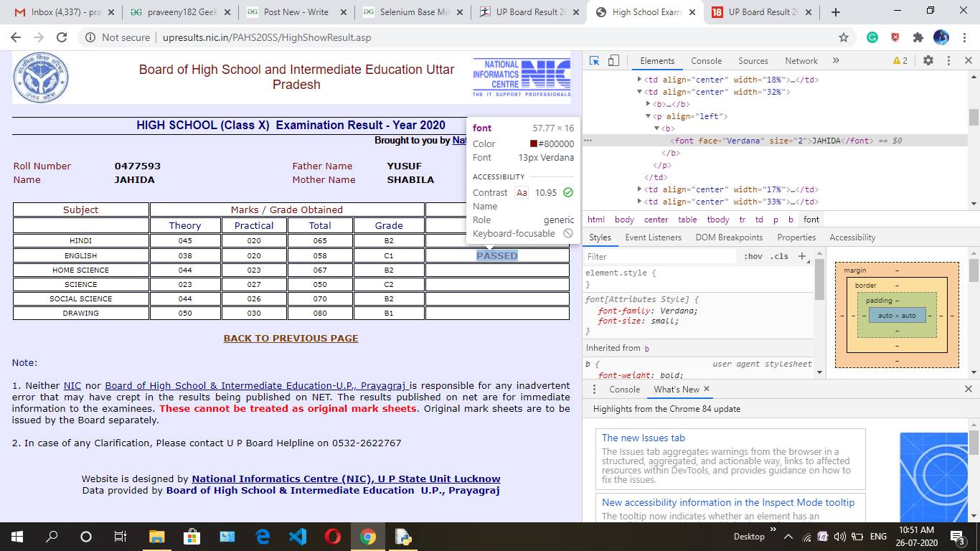Open the Accessibility pane tab
The width and height of the screenshot is (980, 551).
[852, 237]
